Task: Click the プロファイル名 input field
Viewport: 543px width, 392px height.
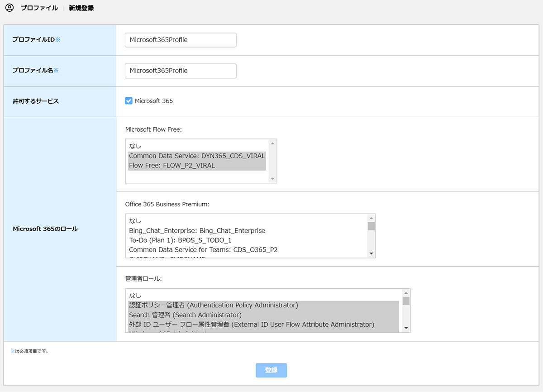Action: [181, 71]
